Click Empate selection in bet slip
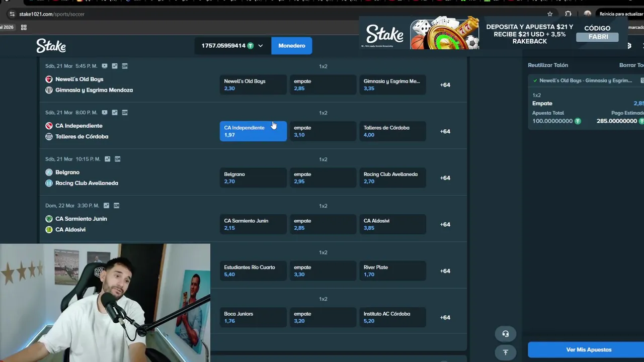The width and height of the screenshot is (644, 362). 542,103
